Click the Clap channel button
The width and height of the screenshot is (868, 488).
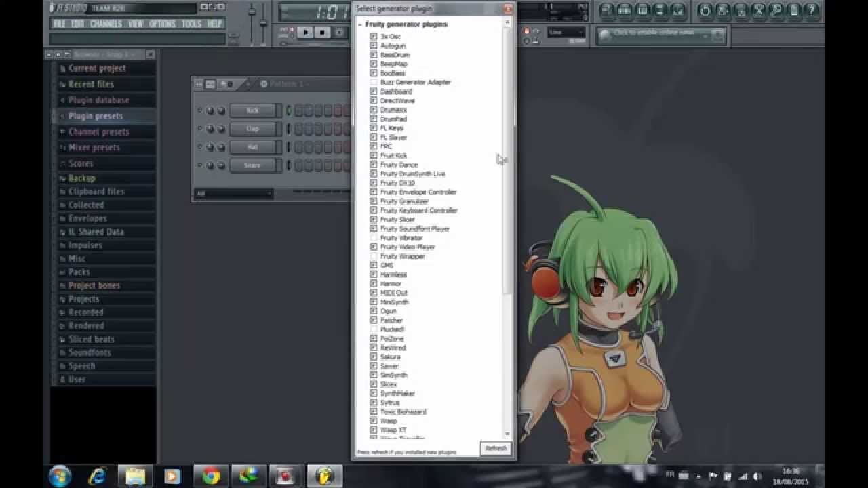point(252,129)
